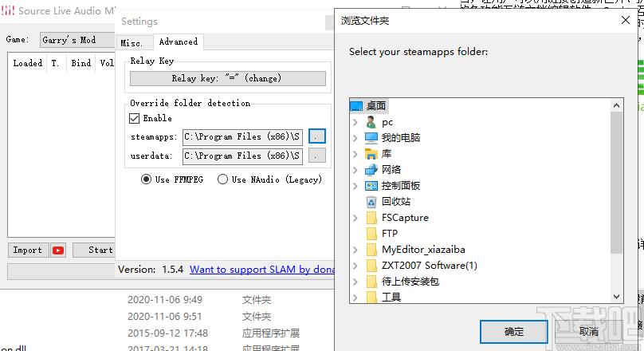Expand the 库 tree node
The width and height of the screenshot is (644, 351).
[x=355, y=154]
